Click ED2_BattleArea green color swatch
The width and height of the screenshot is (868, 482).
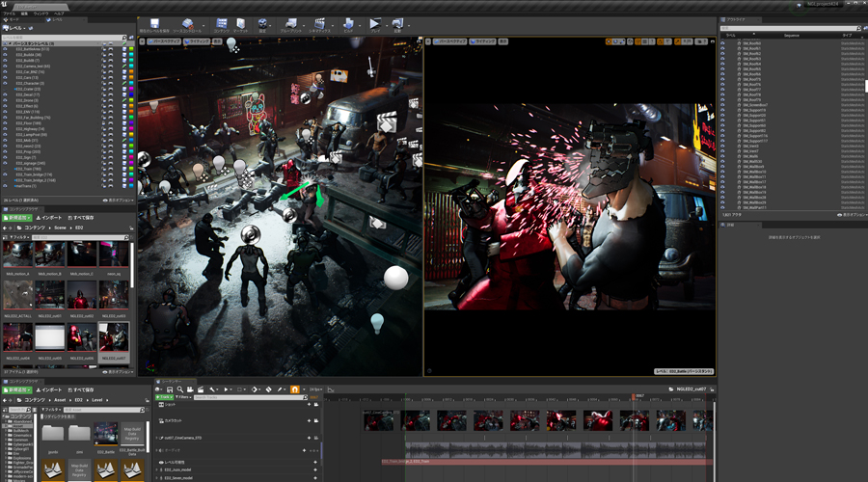[131, 49]
